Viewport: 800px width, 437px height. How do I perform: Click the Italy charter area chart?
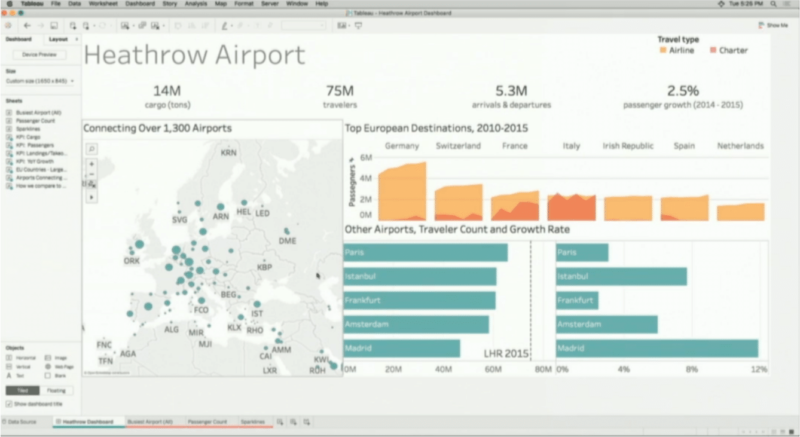point(571,207)
